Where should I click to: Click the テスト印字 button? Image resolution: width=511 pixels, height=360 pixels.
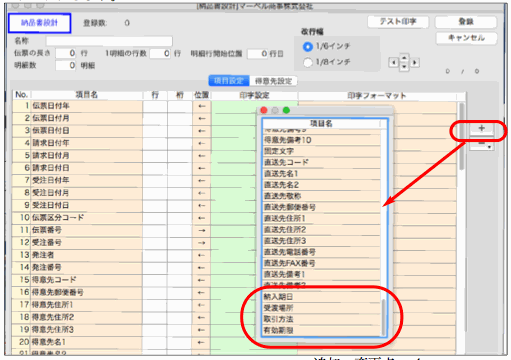tap(398, 22)
